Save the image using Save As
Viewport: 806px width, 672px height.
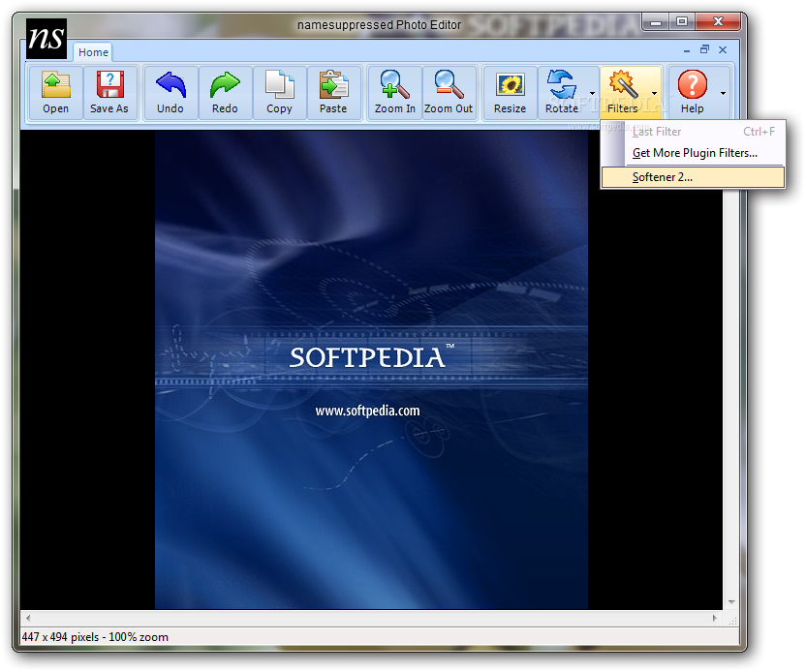(109, 93)
